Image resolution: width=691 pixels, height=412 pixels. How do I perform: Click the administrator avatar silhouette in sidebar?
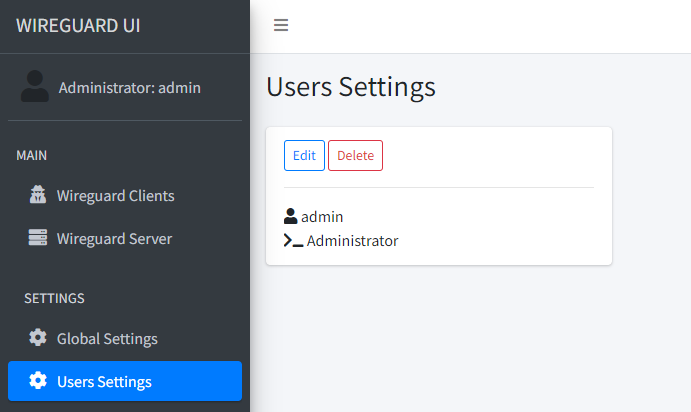(x=35, y=87)
